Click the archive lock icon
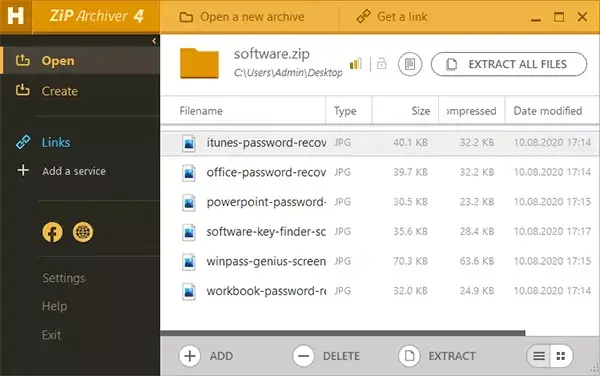This screenshot has height=376, width=600. [382, 63]
